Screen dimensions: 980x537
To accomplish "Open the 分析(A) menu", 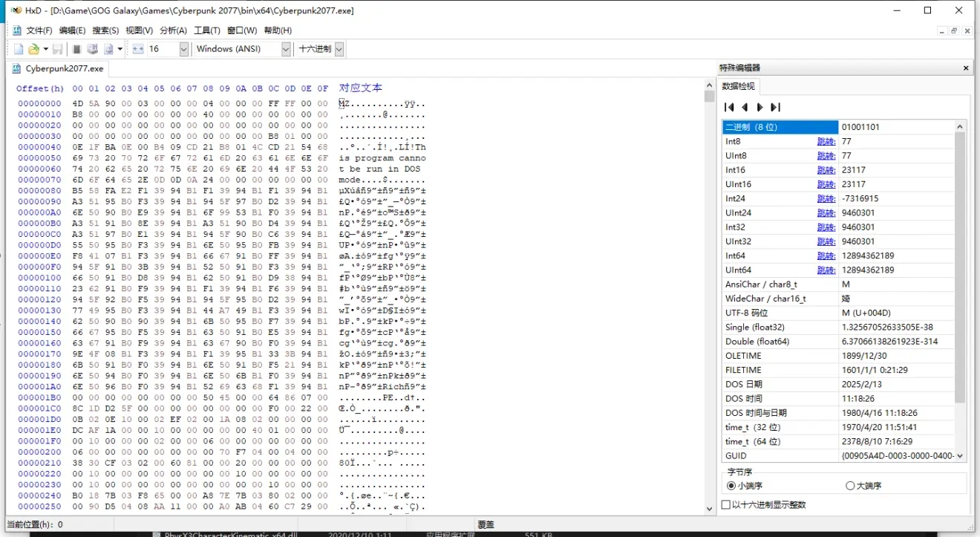I will click(x=173, y=30).
